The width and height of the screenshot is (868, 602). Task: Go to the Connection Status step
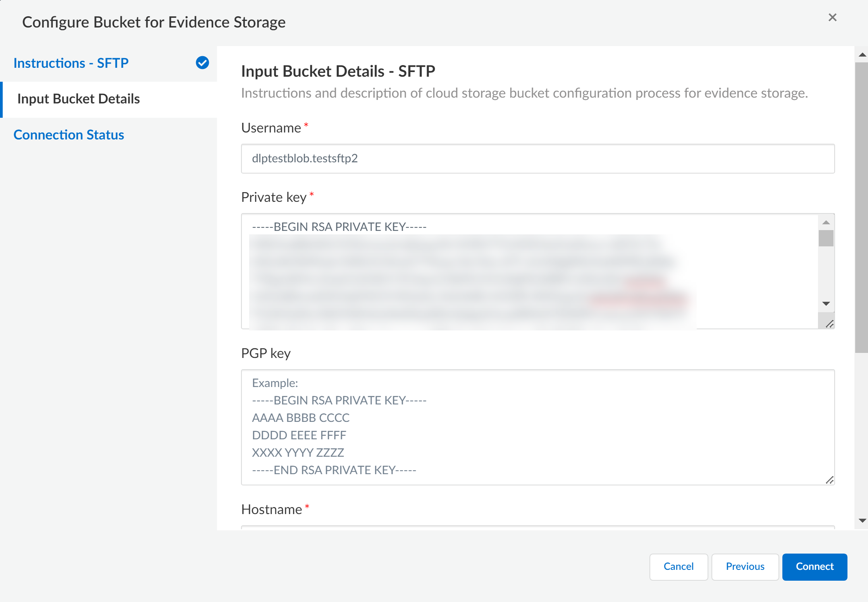[69, 135]
